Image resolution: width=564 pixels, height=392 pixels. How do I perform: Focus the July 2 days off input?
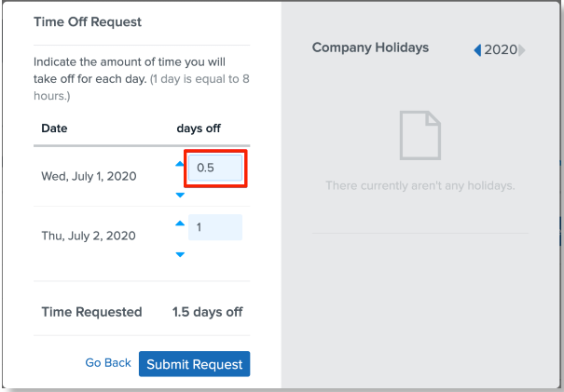click(214, 227)
